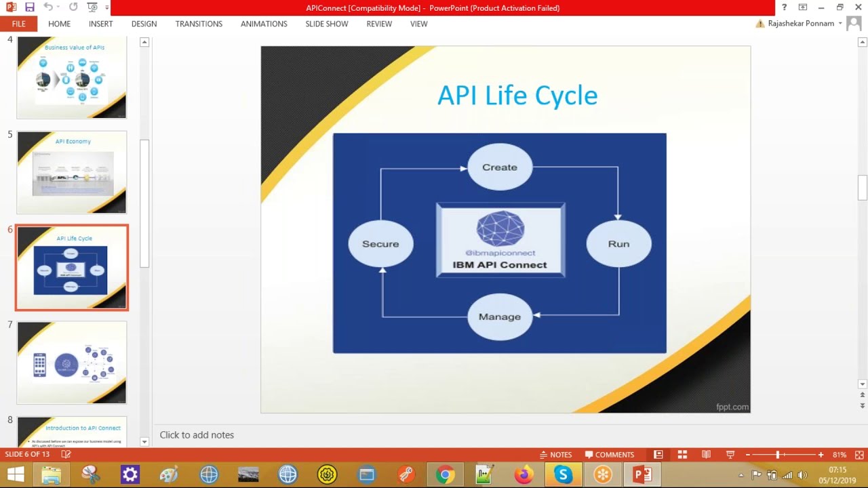Select slide 7 thumbnail in slide panel
The width and height of the screenshot is (868, 488).
point(71,363)
